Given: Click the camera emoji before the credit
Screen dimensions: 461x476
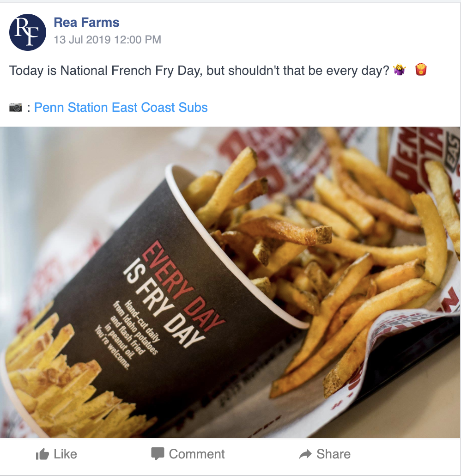Looking at the screenshot, I should [16, 108].
